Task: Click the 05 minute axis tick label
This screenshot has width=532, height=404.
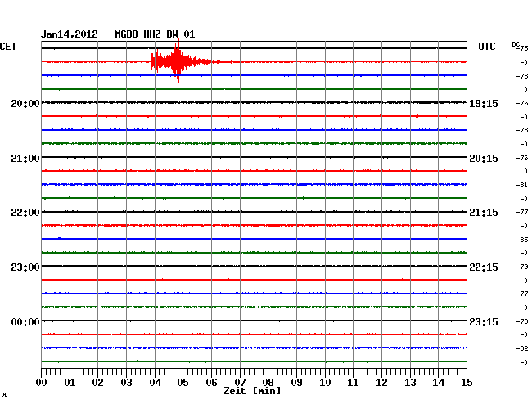Action: 183,382
